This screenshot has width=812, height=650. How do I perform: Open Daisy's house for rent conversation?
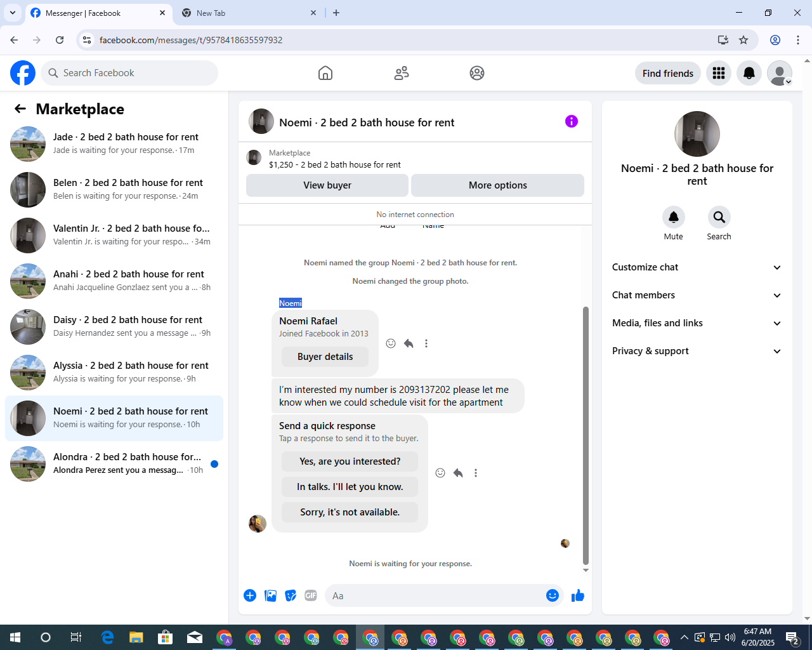[x=114, y=326]
